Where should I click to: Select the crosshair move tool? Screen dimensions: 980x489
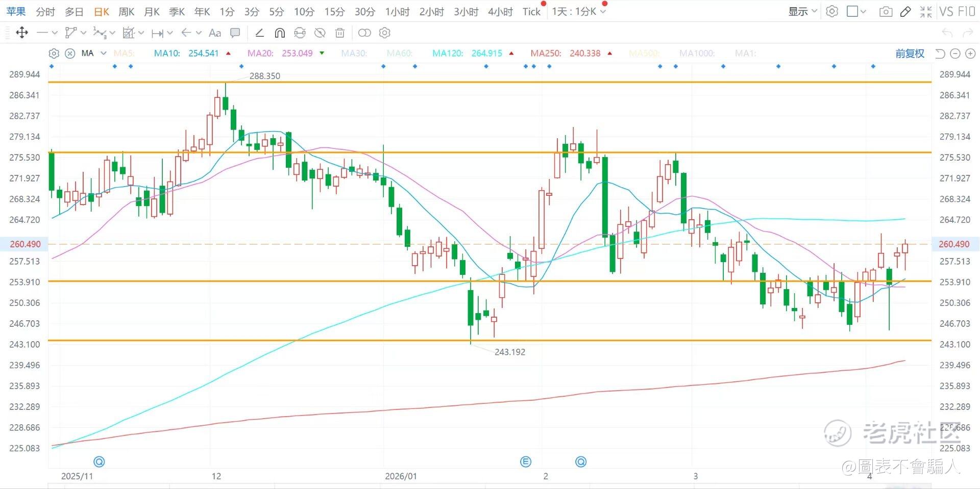pos(22,33)
